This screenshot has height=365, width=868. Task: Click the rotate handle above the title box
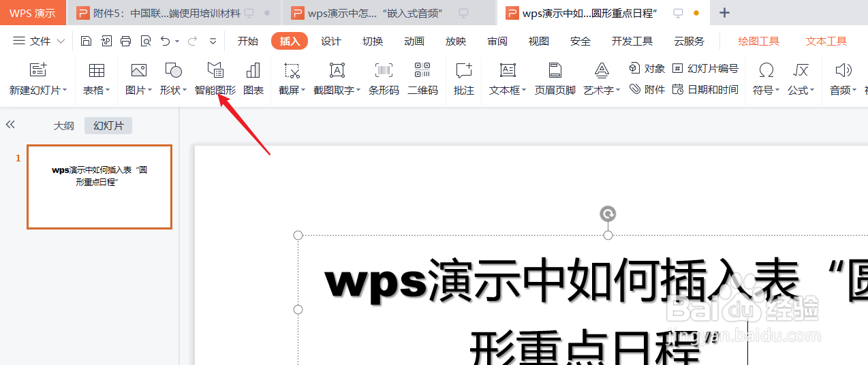pyautogui.click(x=608, y=214)
